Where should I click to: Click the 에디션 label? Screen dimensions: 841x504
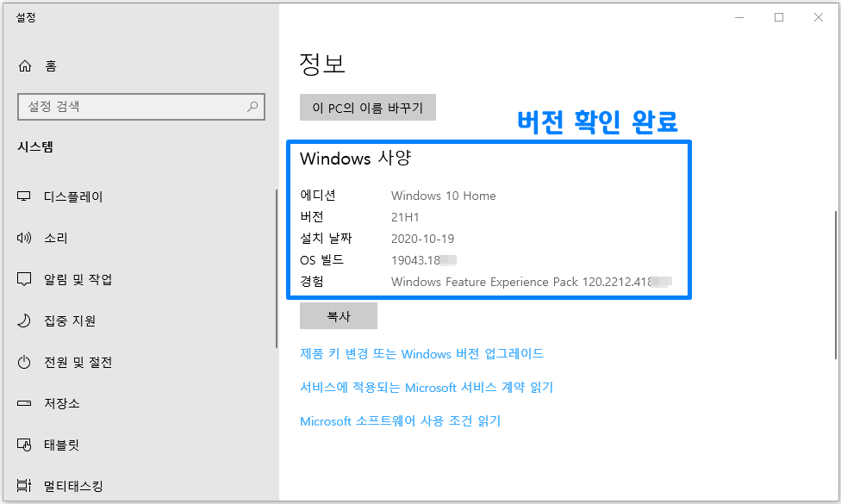pyautogui.click(x=317, y=196)
